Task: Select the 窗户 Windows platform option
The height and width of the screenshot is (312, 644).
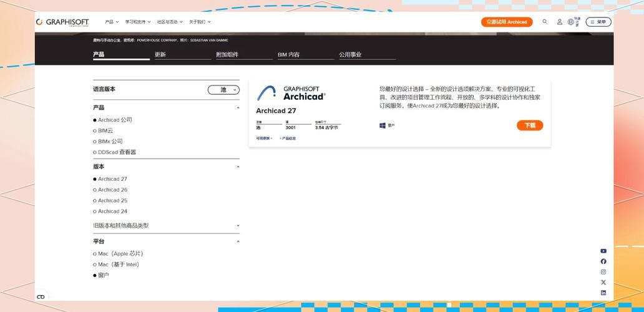Action: (101, 275)
